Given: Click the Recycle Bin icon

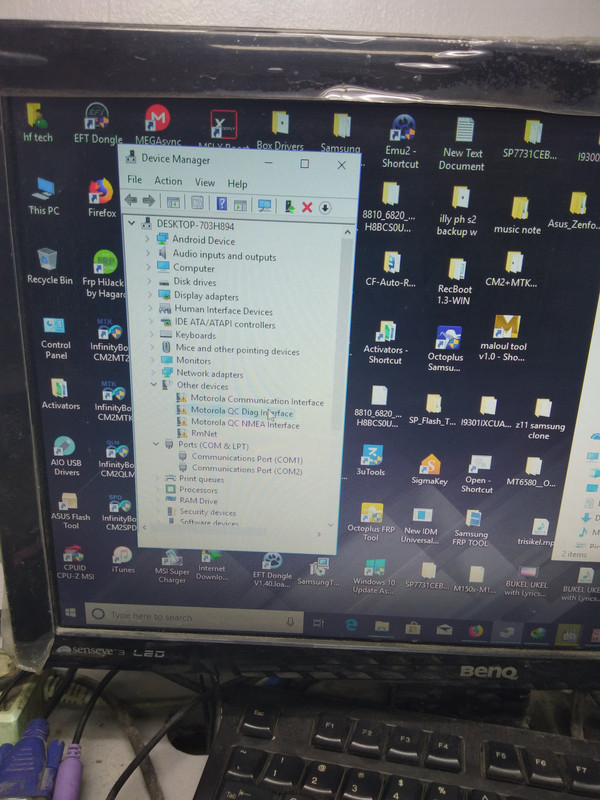Looking at the screenshot, I should [x=49, y=266].
